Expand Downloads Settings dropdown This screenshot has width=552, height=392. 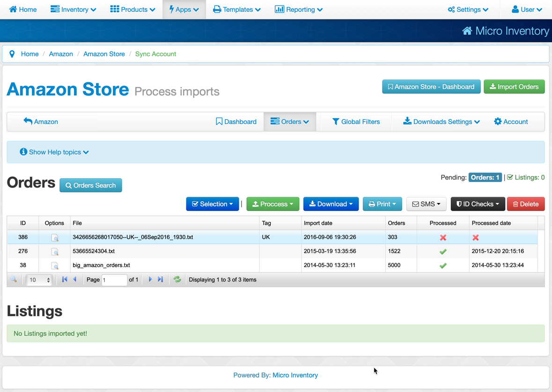(442, 122)
